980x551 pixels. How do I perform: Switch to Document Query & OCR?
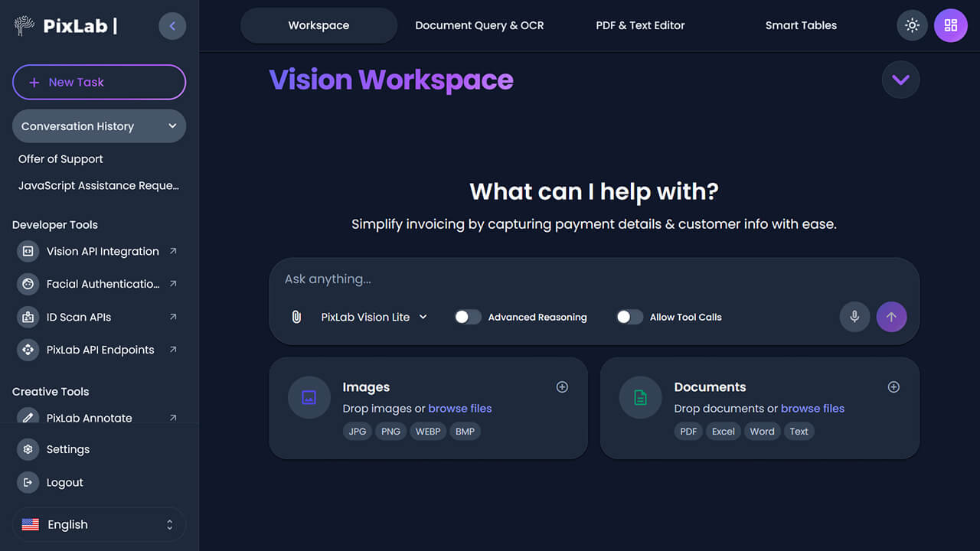(x=479, y=25)
